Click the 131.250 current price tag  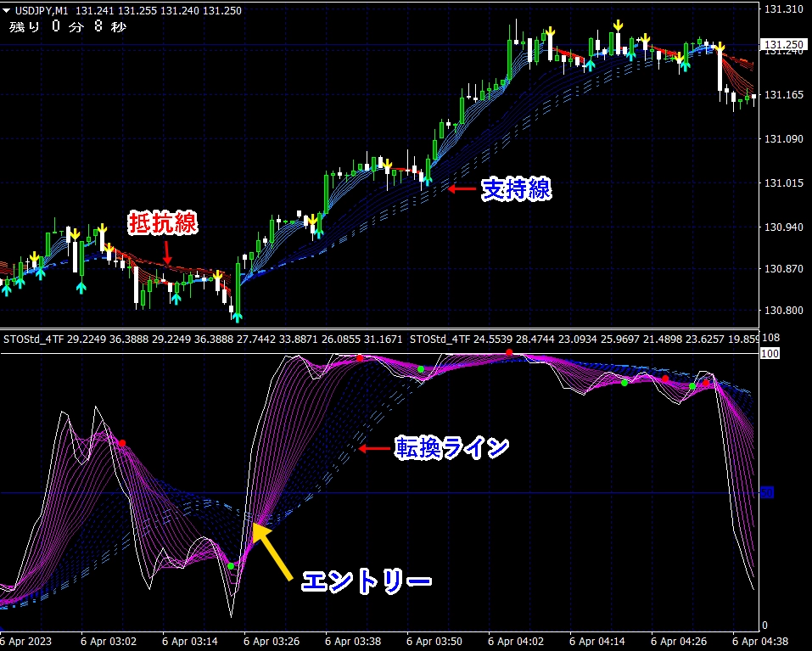tap(783, 45)
